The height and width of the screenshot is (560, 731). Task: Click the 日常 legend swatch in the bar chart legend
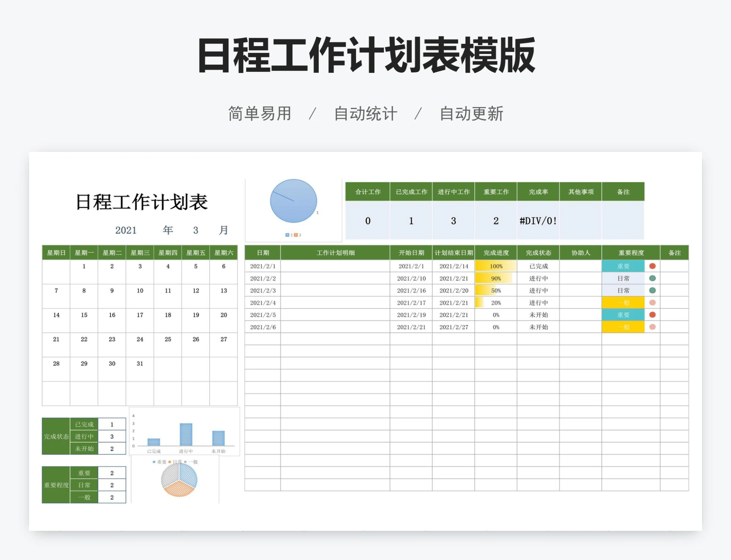170,462
